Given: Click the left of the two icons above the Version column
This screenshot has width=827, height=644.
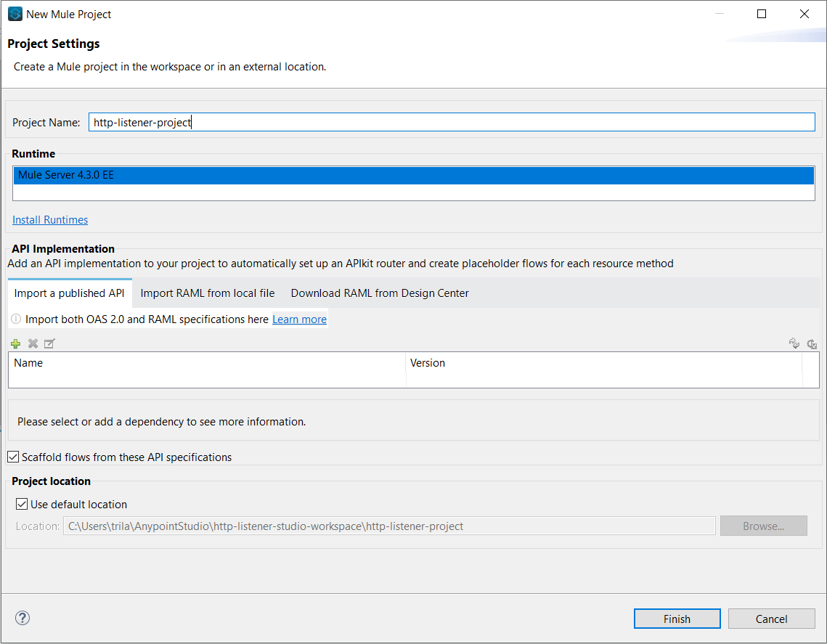Looking at the screenshot, I should [x=794, y=343].
